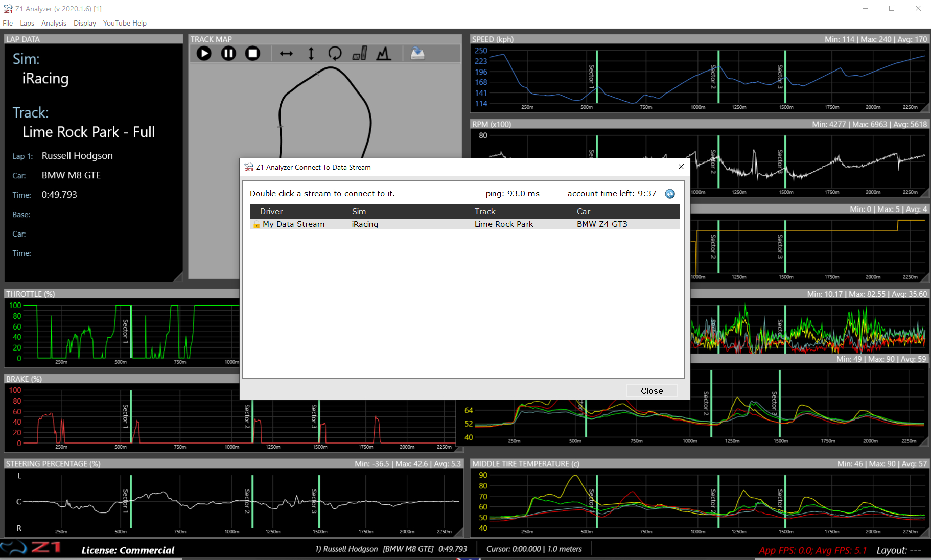Viewport: 931px width, 560px height.
Task: Click the Z1 logo in the status bar
Action: (x=31, y=548)
